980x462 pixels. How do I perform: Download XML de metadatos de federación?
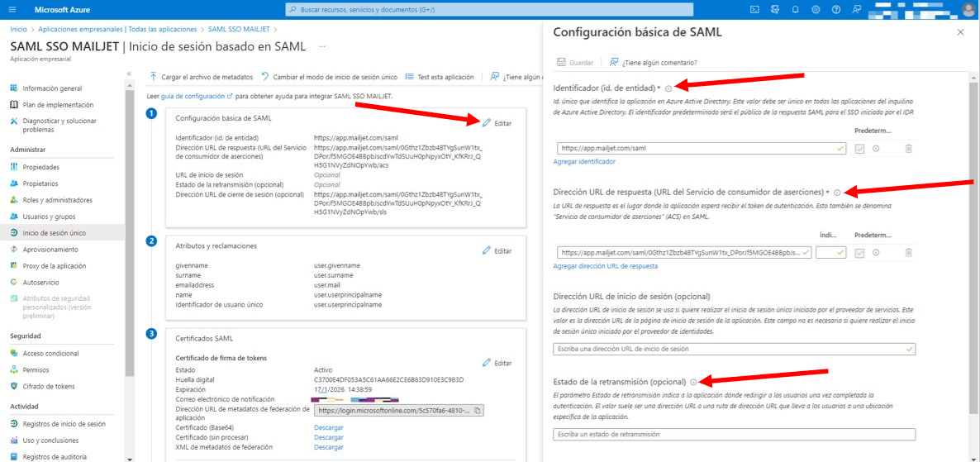click(x=329, y=448)
